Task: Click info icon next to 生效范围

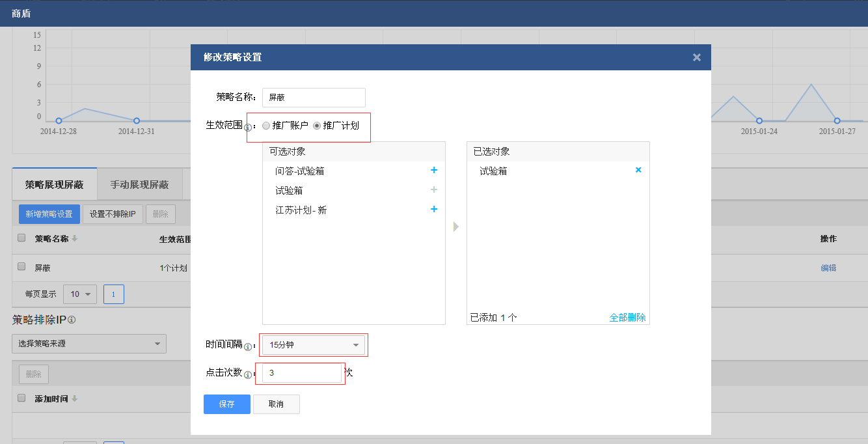Action: click(248, 128)
